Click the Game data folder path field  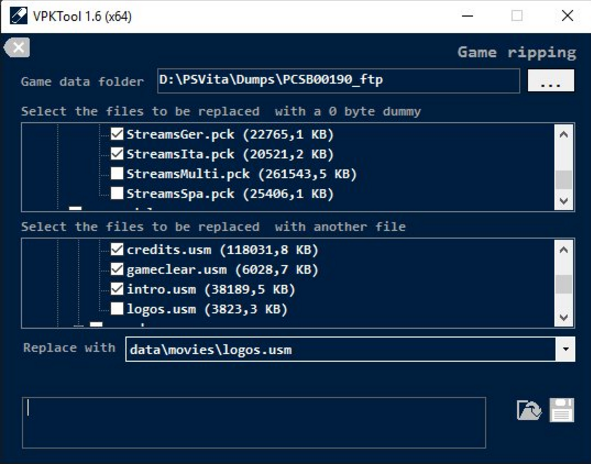[x=338, y=80]
